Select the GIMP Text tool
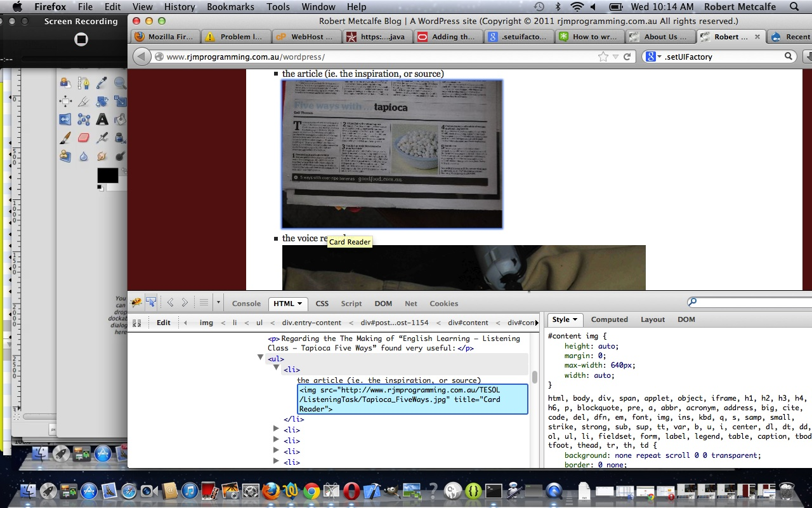Image resolution: width=812 pixels, height=508 pixels. tap(101, 119)
